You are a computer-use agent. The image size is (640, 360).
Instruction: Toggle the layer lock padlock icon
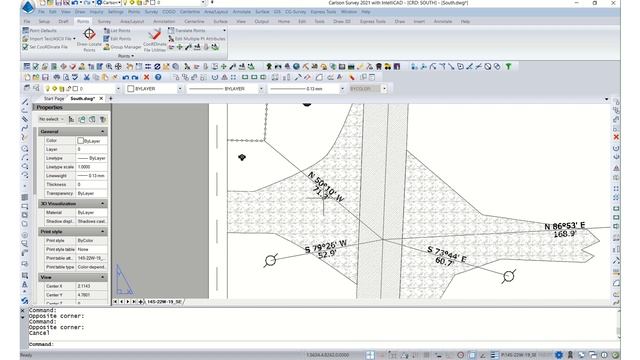tap(68, 89)
